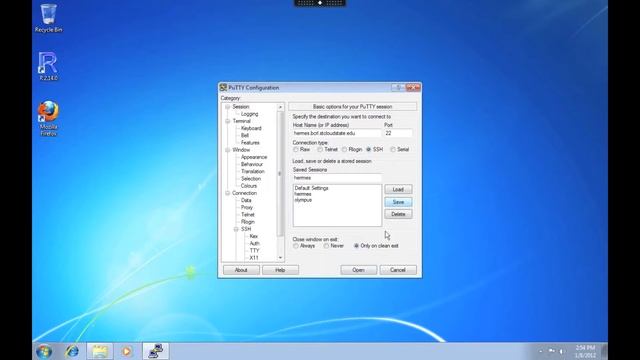Image resolution: width=640 pixels, height=360 pixels.
Task: Open the Data category
Action: pos(246,201)
